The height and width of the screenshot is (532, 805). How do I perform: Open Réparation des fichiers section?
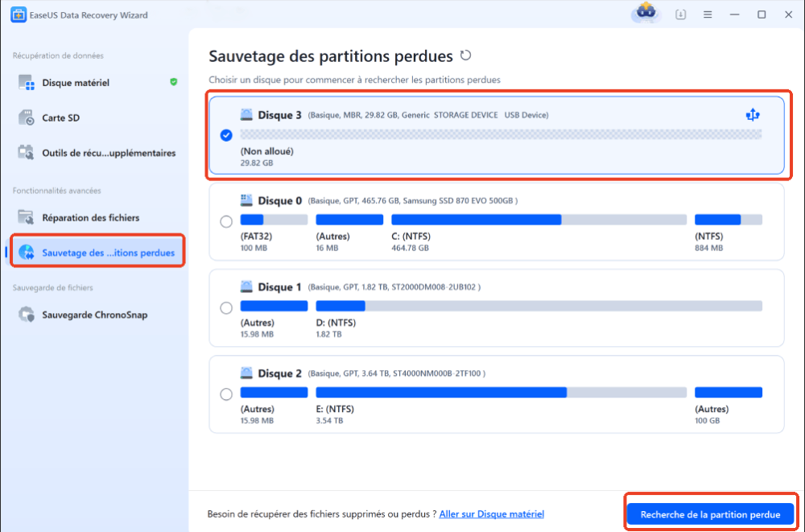97,218
